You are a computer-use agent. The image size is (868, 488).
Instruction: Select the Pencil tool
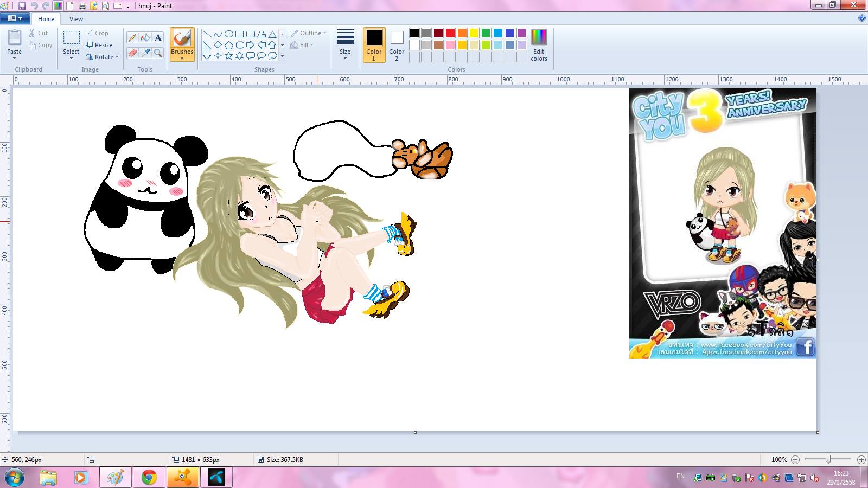132,37
